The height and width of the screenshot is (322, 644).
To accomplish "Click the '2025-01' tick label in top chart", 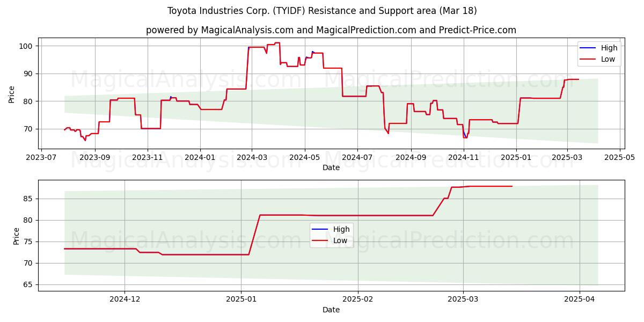I will [x=516, y=157].
